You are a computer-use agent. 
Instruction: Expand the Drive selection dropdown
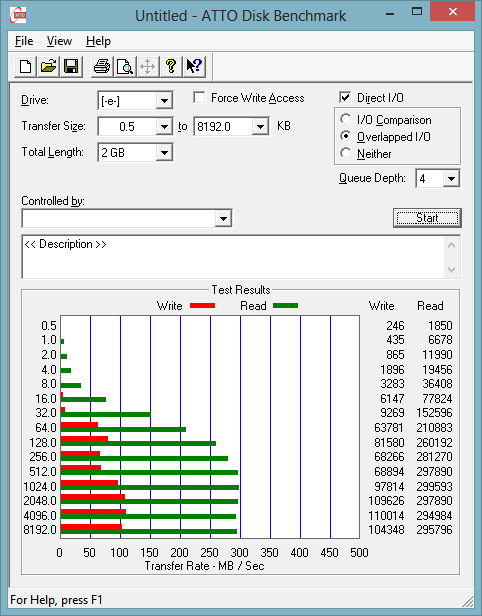point(164,101)
